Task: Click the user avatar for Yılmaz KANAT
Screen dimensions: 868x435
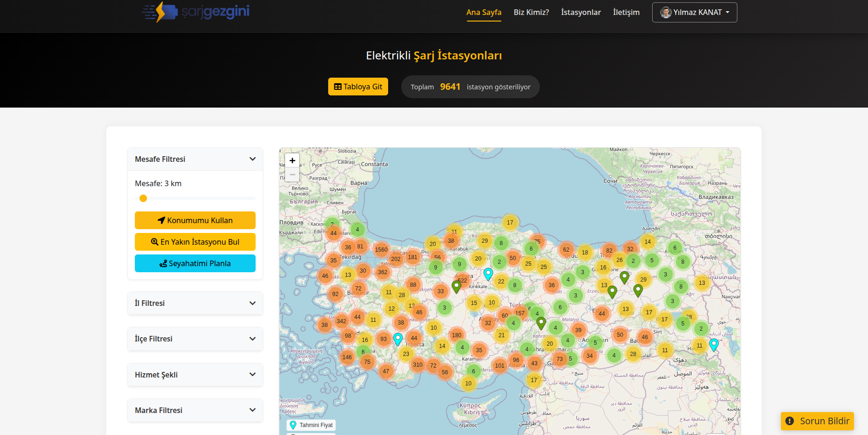Action: click(x=666, y=13)
